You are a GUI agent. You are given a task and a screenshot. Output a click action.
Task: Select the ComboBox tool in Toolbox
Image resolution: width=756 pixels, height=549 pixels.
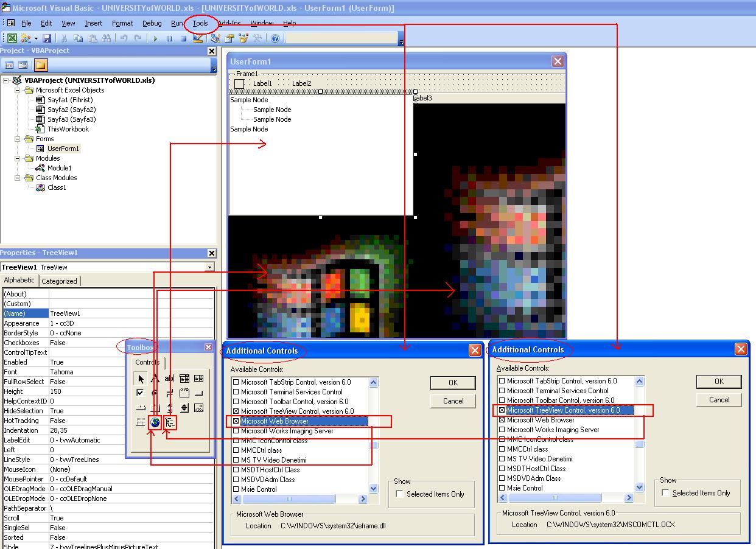coord(184,379)
